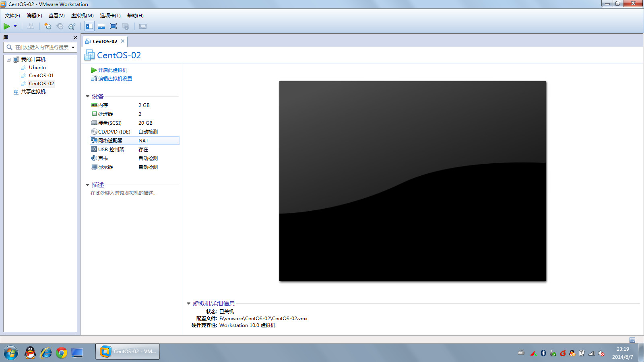Image resolution: width=644 pixels, height=362 pixels.
Task: Click the muted volume tray icon
Action: click(x=601, y=353)
